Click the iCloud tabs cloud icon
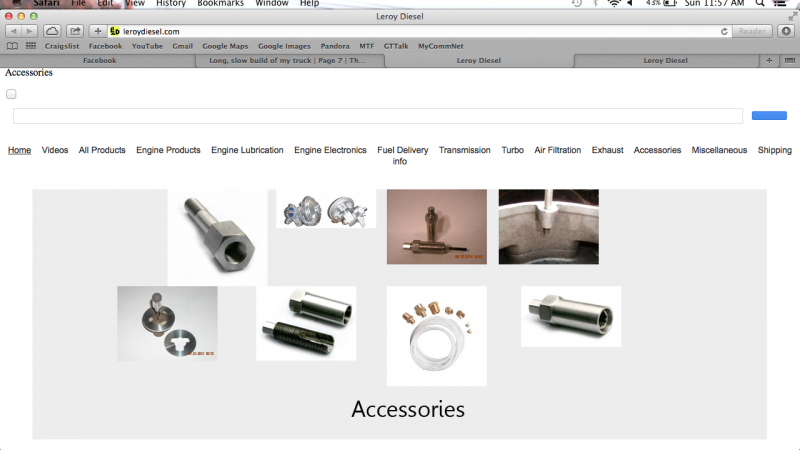Image resolution: width=800 pixels, height=450 pixels. click(x=52, y=31)
